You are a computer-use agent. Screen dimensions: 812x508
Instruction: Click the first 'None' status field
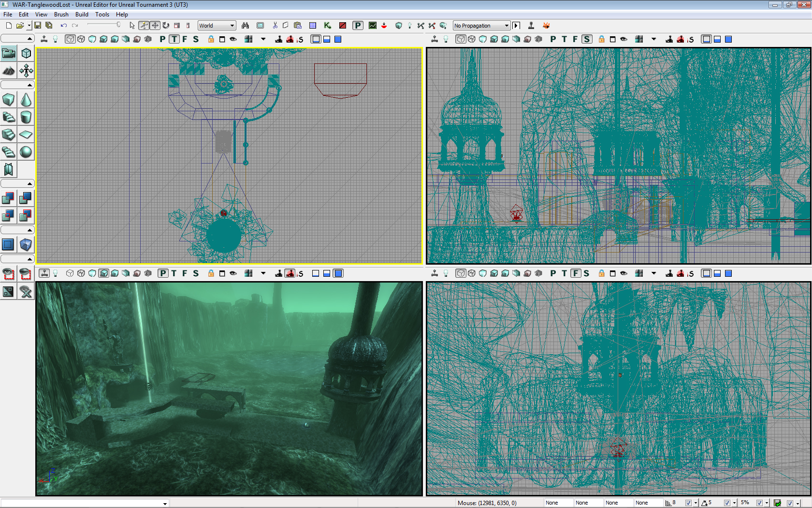coord(558,503)
